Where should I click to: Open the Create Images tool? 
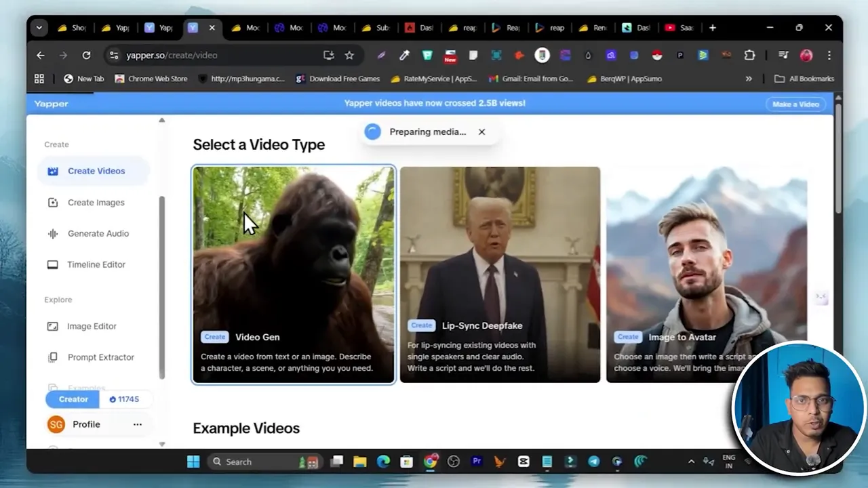click(x=96, y=202)
